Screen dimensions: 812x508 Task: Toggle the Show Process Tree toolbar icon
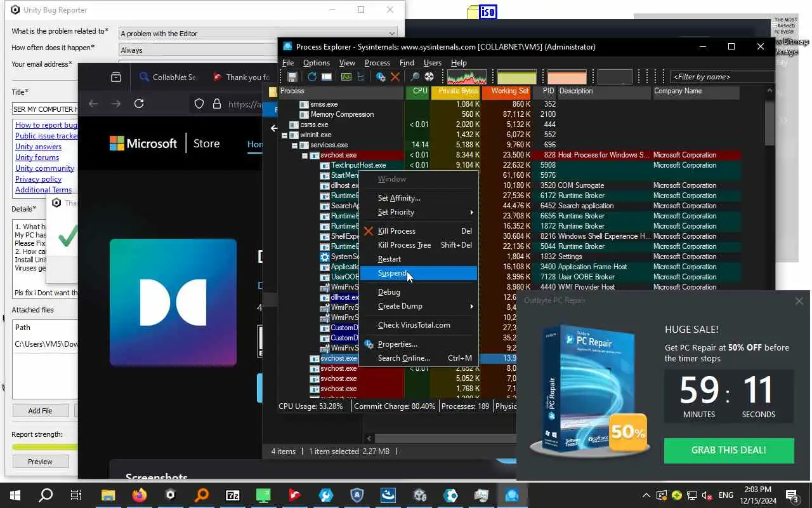pos(361,77)
